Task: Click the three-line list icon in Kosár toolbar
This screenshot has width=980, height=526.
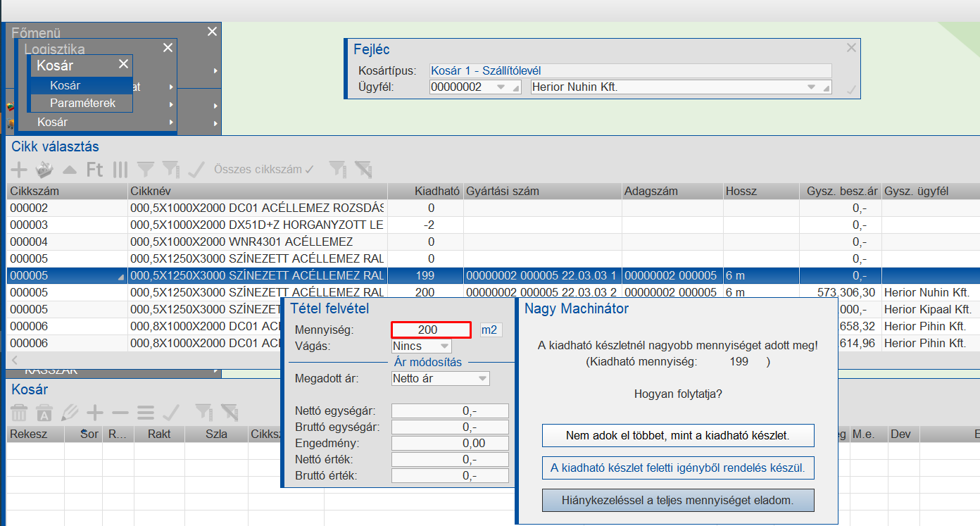Action: [x=146, y=413]
